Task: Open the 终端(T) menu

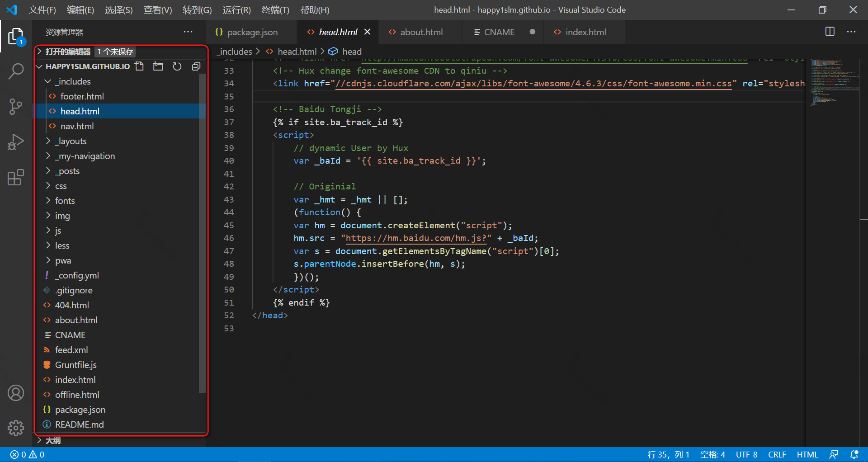Action: 275,10
